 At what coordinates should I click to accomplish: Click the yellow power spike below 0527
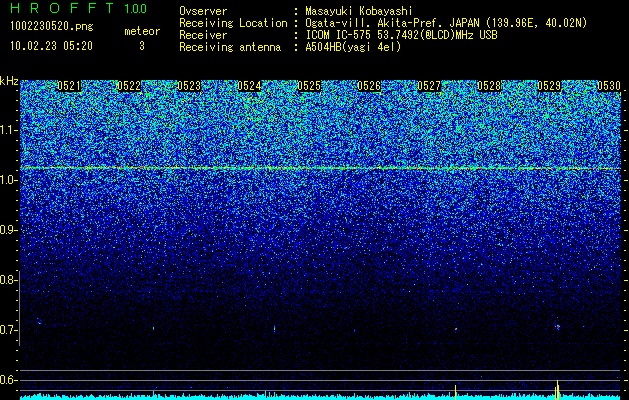[x=455, y=392]
